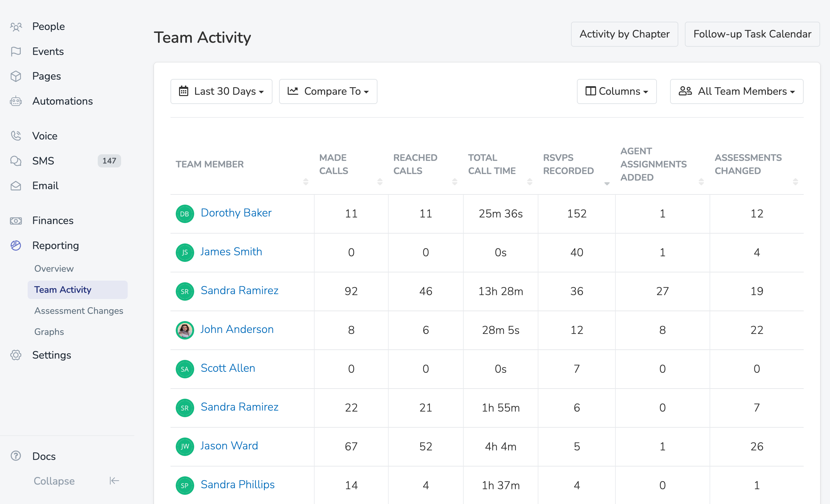Open the Last 30 Days dropdown

tap(221, 91)
